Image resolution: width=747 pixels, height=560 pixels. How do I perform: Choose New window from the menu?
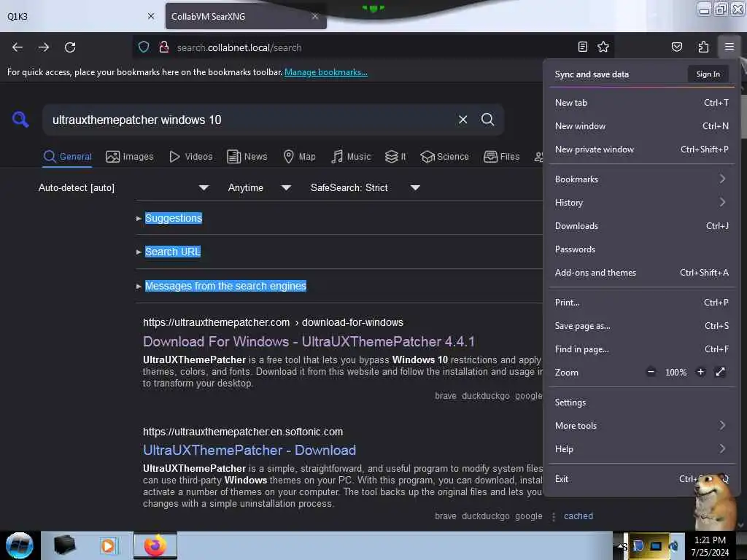pyautogui.click(x=640, y=125)
